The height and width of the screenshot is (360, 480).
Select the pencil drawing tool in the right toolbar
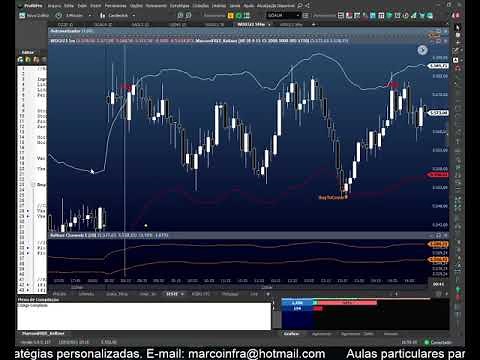(x=456, y=51)
